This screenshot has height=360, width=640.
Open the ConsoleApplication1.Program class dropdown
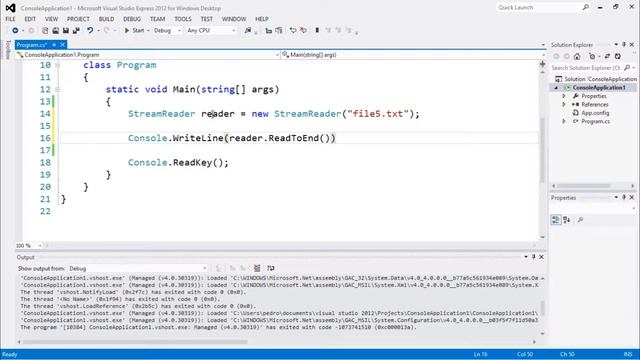coord(148,55)
